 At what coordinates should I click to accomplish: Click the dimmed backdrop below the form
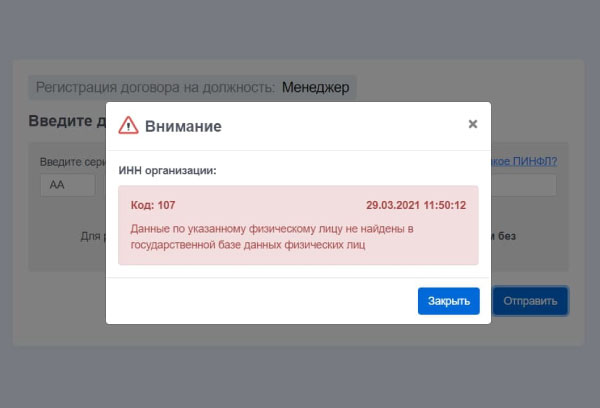click(x=300, y=378)
